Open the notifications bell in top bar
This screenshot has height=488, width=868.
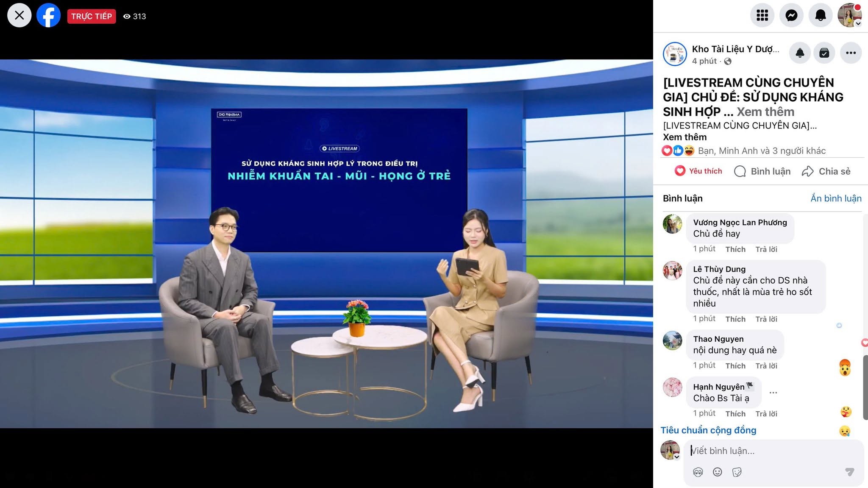[821, 16]
